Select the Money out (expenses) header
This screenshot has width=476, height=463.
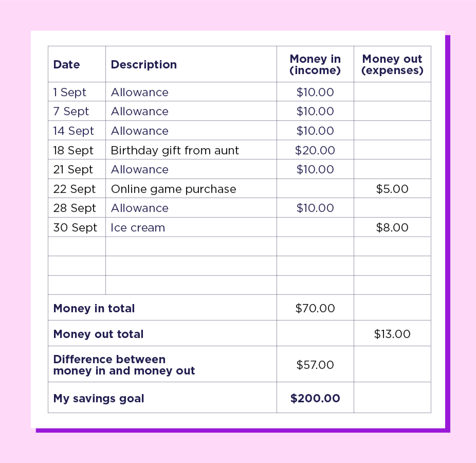pos(392,64)
